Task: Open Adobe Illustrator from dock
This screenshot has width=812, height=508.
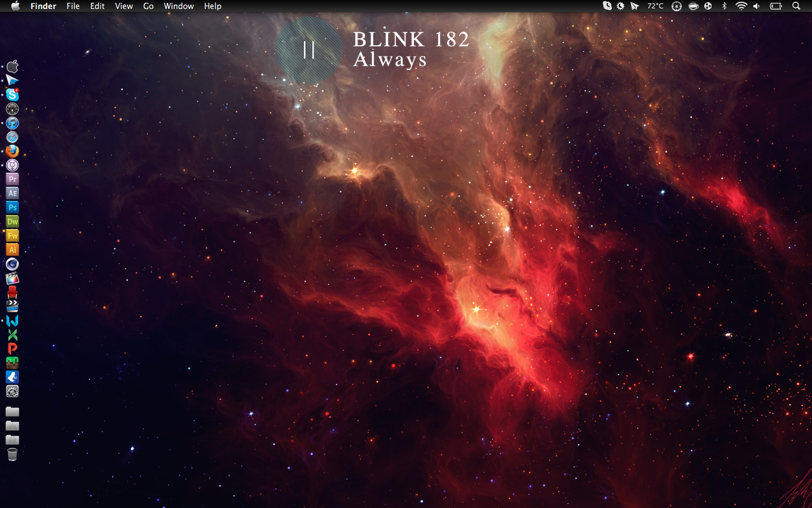Action: coord(12,249)
